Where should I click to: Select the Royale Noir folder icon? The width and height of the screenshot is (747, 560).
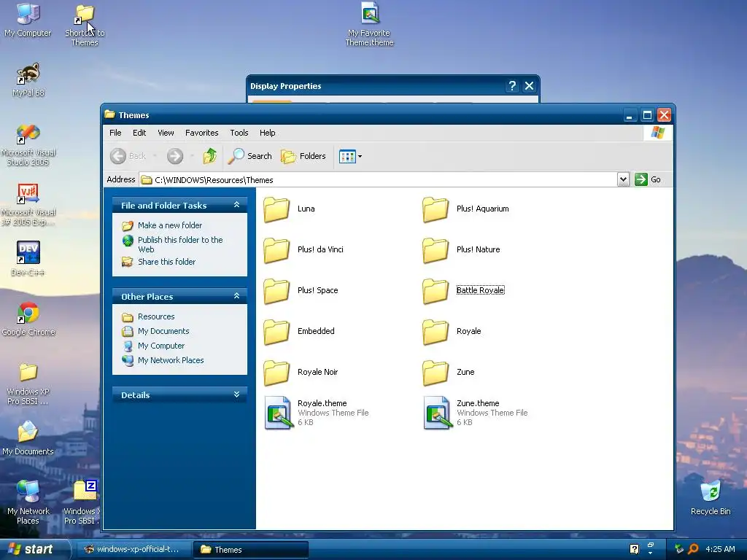click(276, 373)
